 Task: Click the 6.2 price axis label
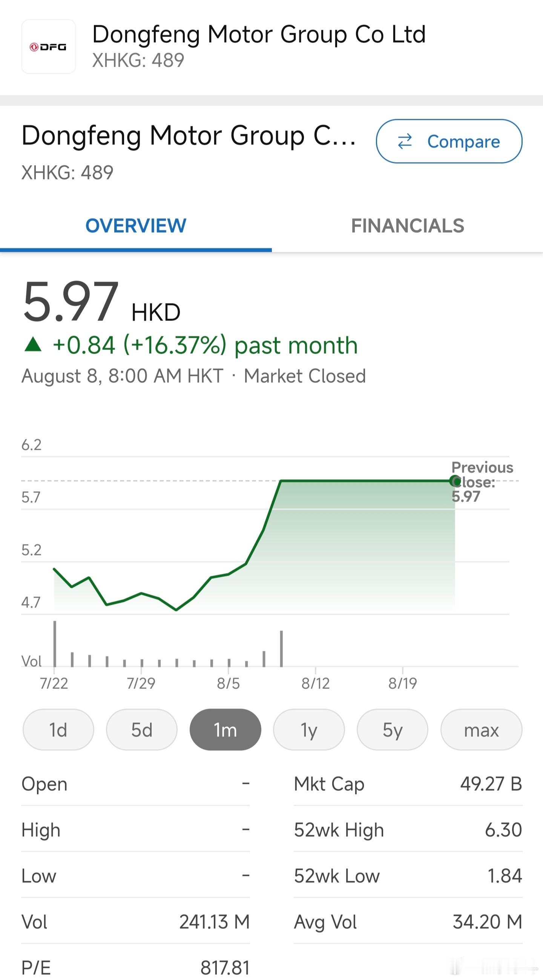[31, 445]
